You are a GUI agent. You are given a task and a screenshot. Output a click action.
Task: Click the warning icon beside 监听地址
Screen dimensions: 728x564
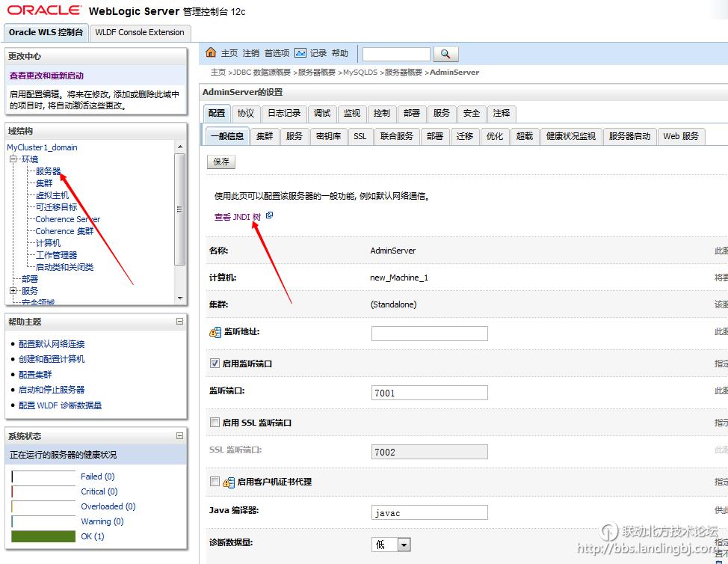pos(215,332)
